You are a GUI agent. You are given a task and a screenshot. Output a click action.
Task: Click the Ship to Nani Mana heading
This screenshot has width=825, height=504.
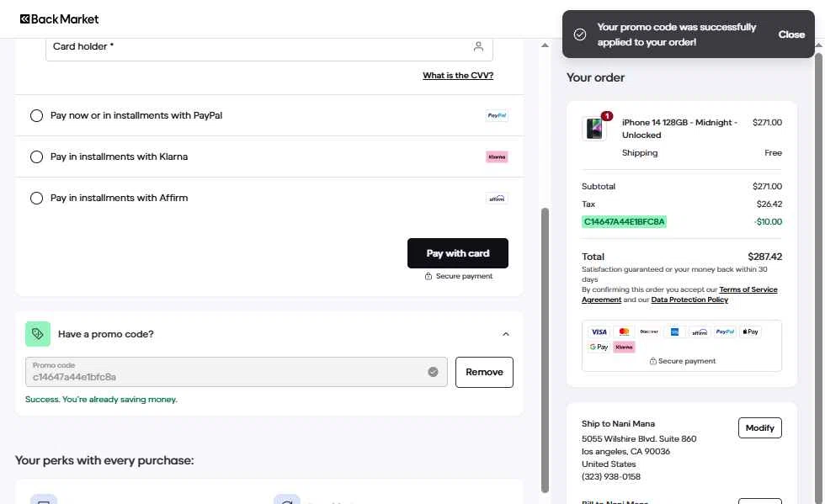tap(618, 423)
